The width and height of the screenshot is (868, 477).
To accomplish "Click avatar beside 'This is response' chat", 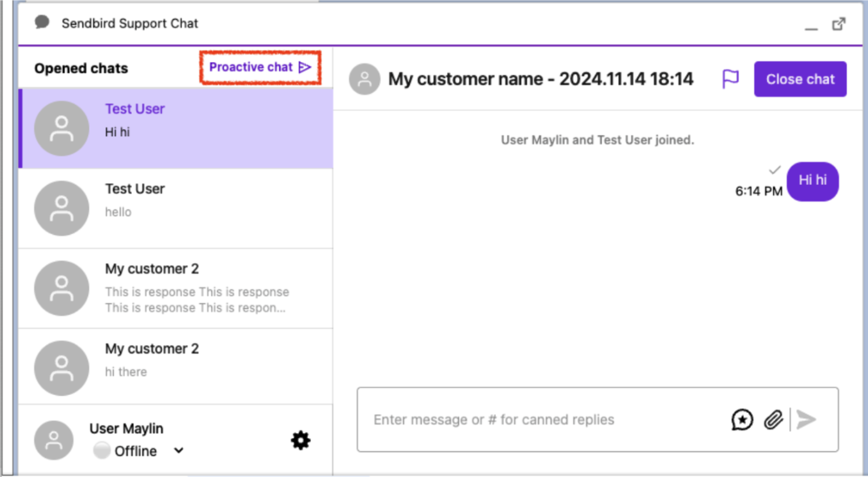I will 62,288.
